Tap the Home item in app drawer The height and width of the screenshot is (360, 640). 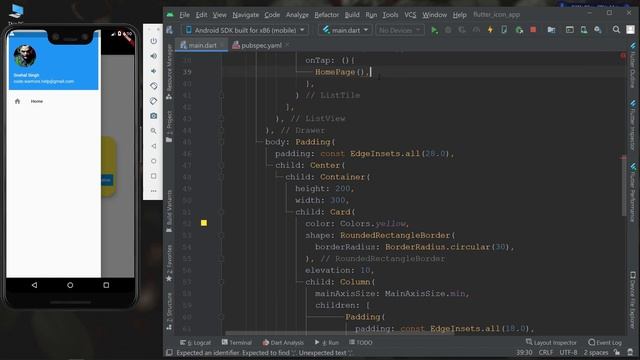coord(53,101)
